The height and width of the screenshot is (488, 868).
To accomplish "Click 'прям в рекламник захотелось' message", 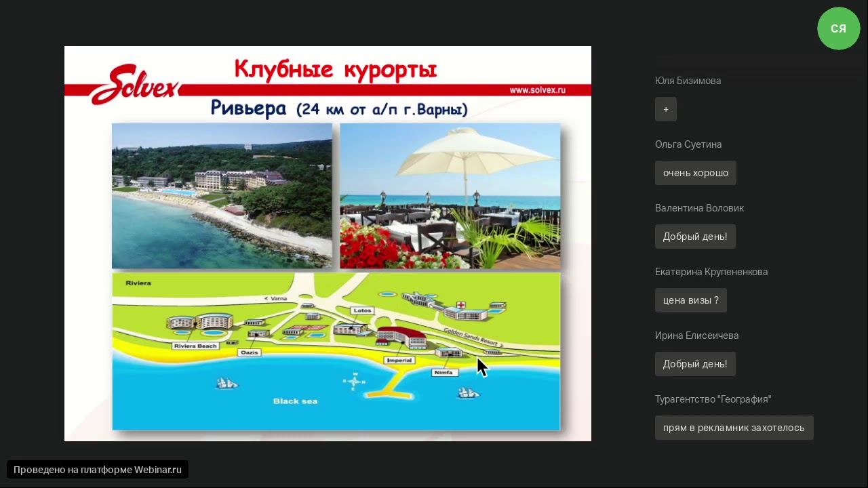I will pos(734,428).
